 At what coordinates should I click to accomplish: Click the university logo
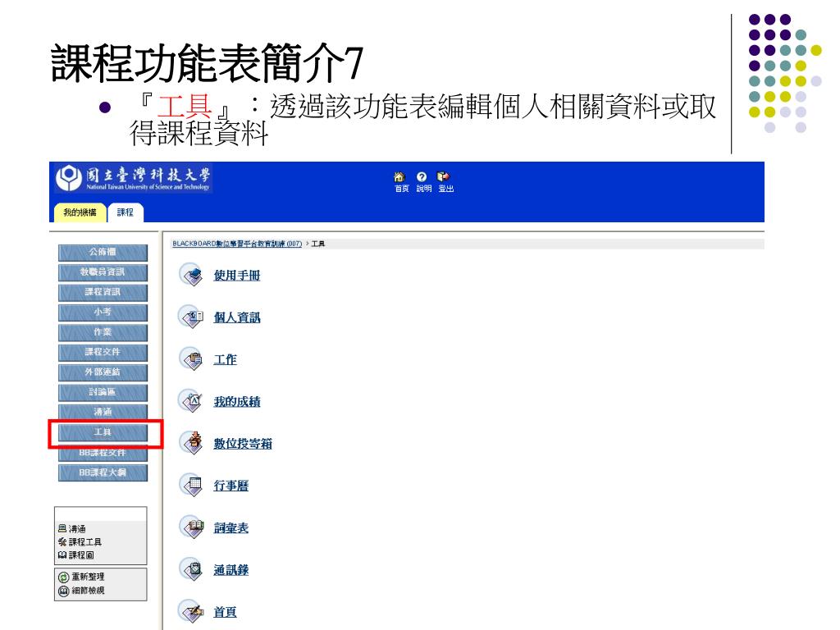[134, 178]
